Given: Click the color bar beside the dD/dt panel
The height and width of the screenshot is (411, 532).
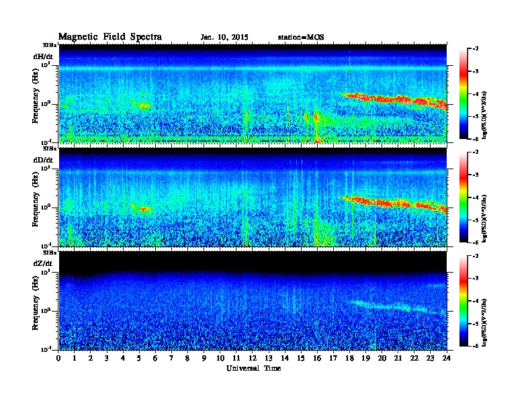Looking at the screenshot, I should tap(463, 197).
